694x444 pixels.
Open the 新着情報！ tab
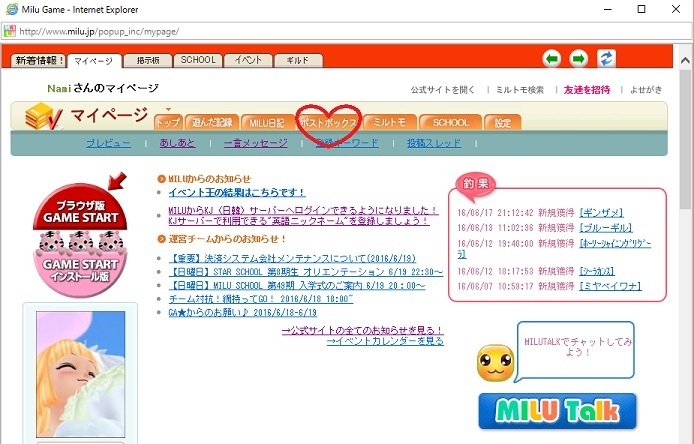pyautogui.click(x=39, y=60)
